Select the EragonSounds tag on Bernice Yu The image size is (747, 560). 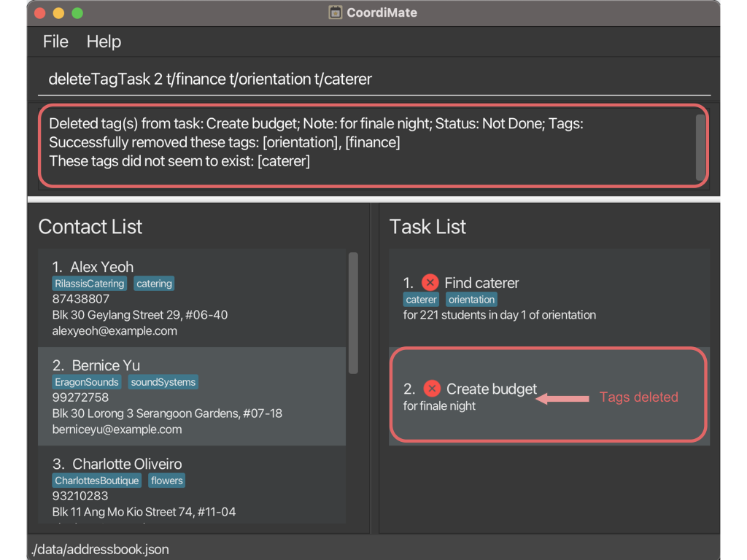coord(87,382)
